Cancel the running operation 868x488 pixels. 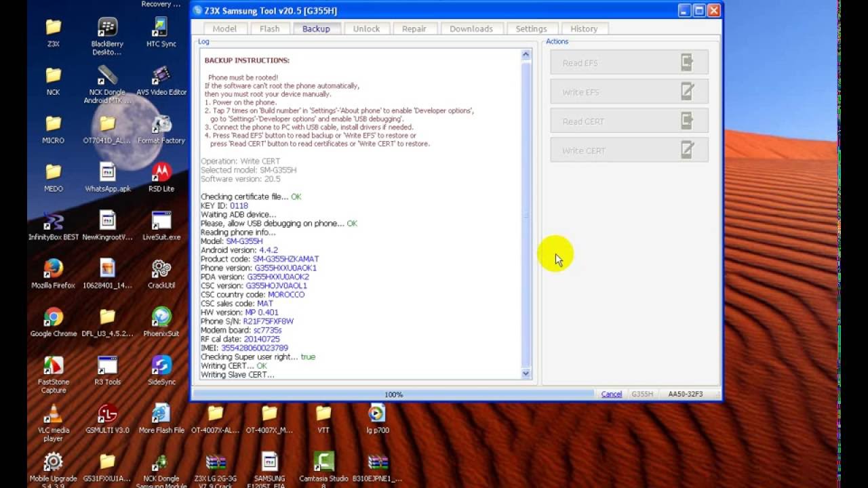tap(611, 394)
